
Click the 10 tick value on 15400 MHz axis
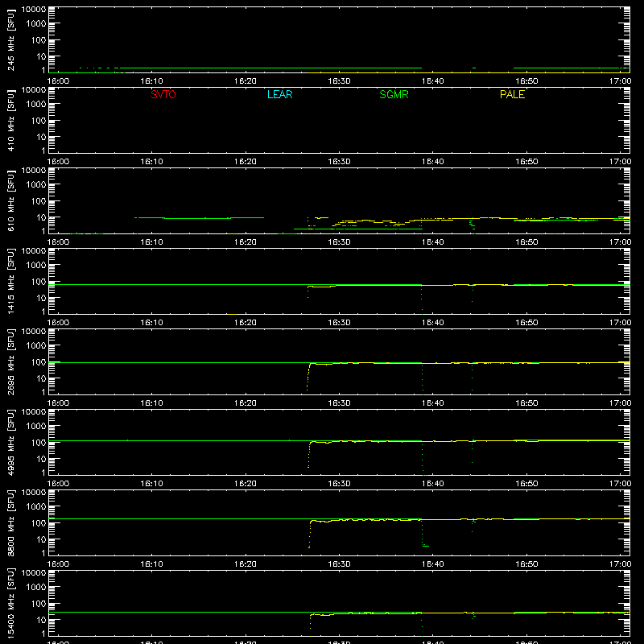point(41,620)
